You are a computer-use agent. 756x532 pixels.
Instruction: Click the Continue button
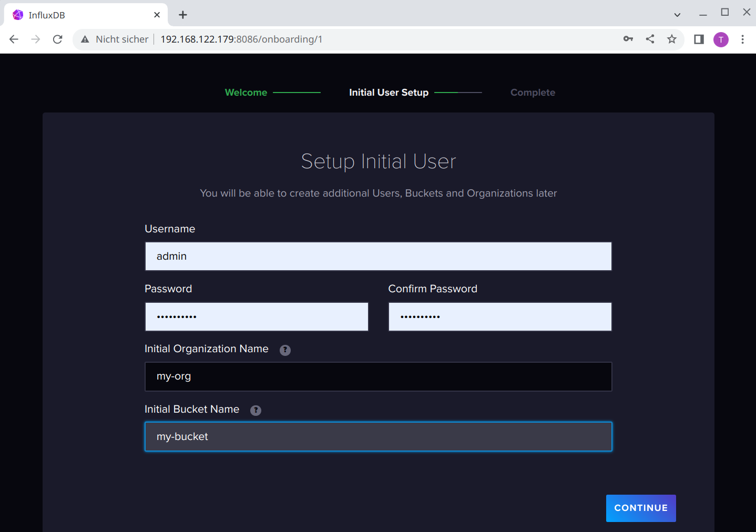[641, 508]
